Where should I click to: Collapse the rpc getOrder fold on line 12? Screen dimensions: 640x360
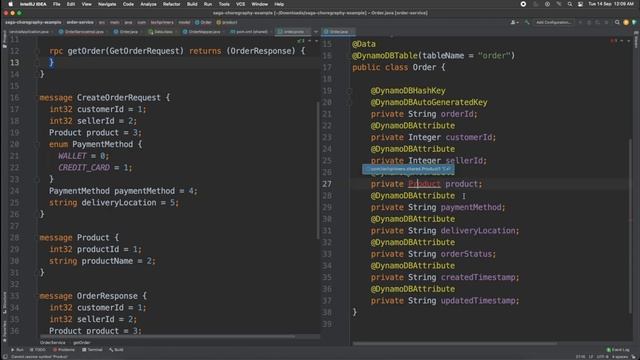coord(37,51)
